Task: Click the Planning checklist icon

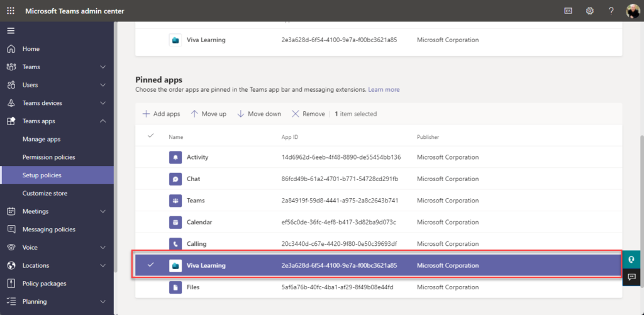Action: coord(11,301)
